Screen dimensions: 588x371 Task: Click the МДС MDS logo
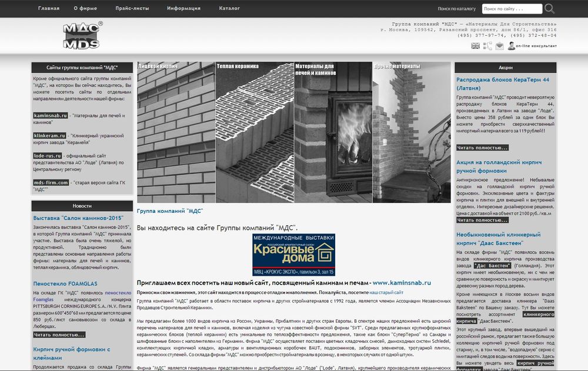(82, 36)
